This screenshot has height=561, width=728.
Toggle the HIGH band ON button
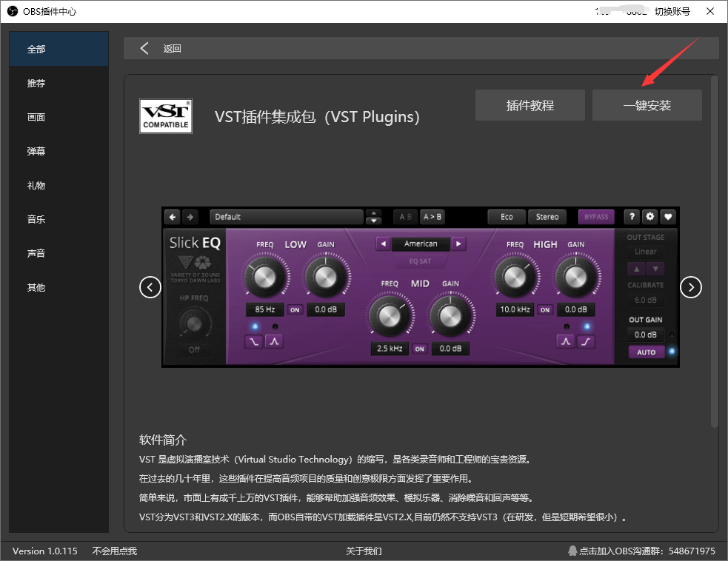545,309
